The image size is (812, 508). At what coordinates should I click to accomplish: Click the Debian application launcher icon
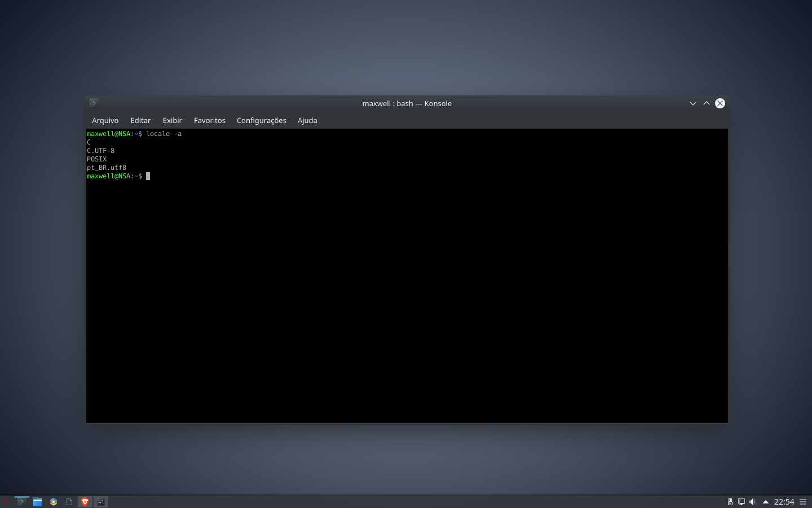point(5,501)
